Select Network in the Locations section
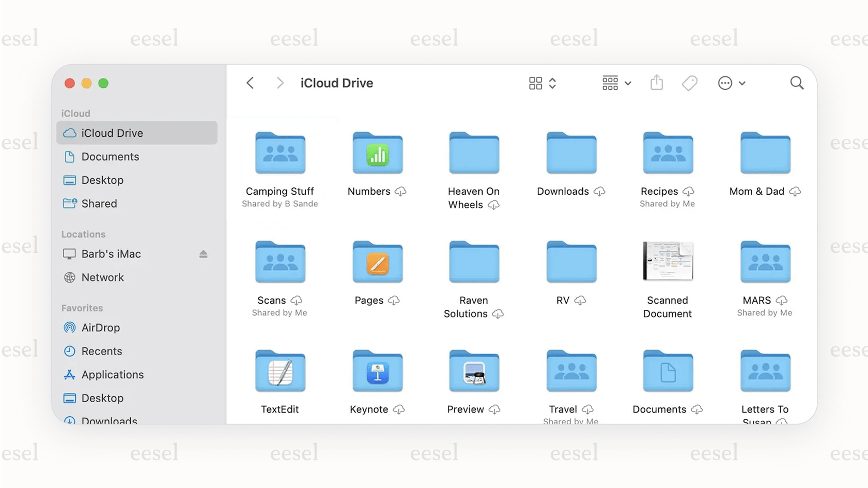868x488 pixels. [102, 277]
